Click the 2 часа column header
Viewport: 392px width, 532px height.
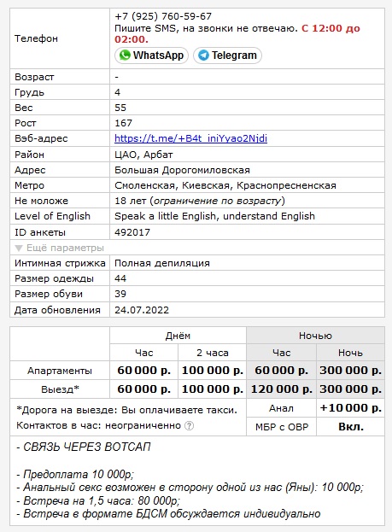(x=213, y=353)
